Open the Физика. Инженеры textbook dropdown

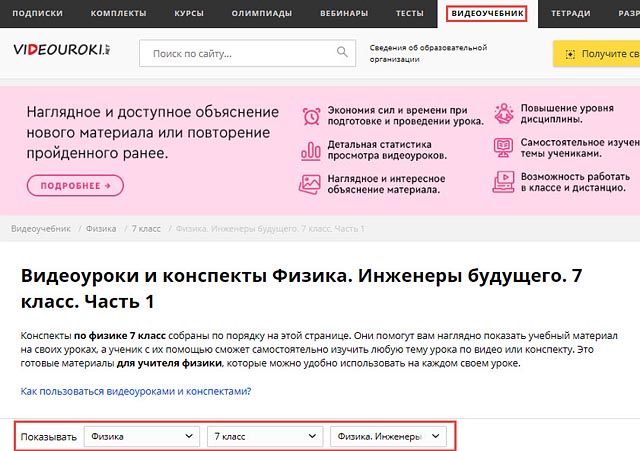[x=388, y=436]
